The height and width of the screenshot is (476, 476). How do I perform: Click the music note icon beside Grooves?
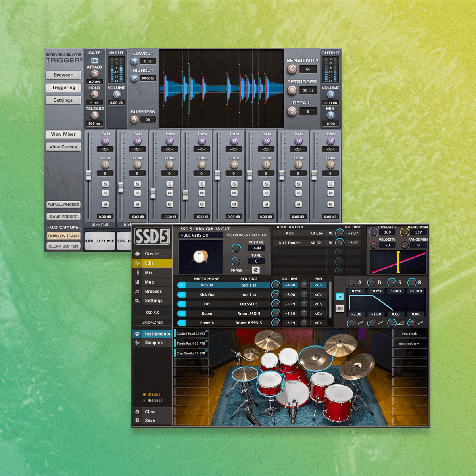click(x=137, y=292)
